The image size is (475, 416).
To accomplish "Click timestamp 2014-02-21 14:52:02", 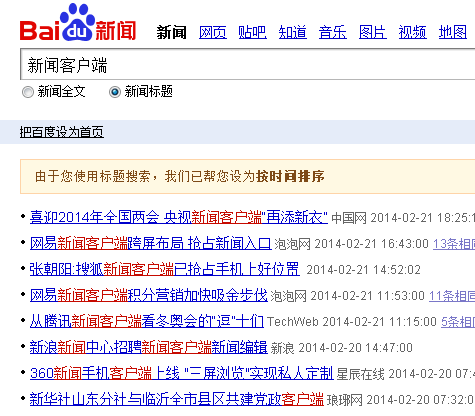I will [364, 270].
